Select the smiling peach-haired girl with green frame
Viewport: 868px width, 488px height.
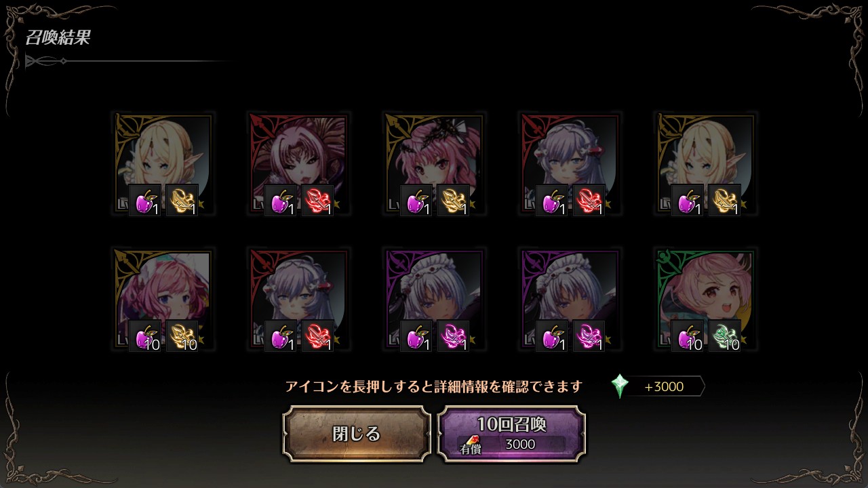coord(705,299)
